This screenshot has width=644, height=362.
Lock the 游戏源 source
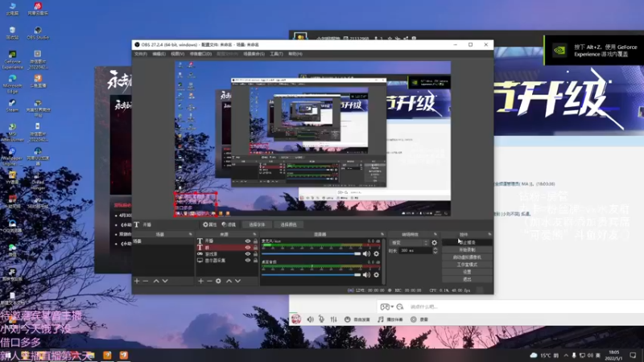tap(255, 254)
